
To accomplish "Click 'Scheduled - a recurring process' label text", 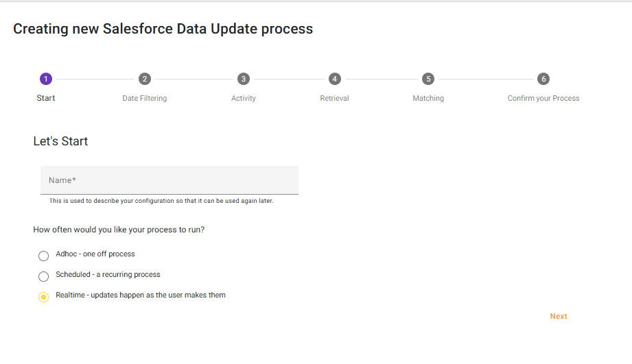I will click(x=108, y=275).
